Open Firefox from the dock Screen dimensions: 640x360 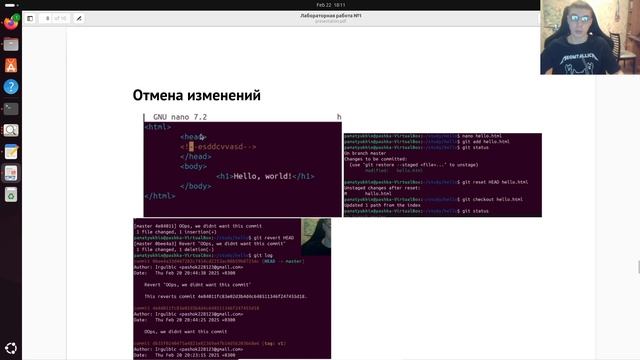(x=11, y=23)
